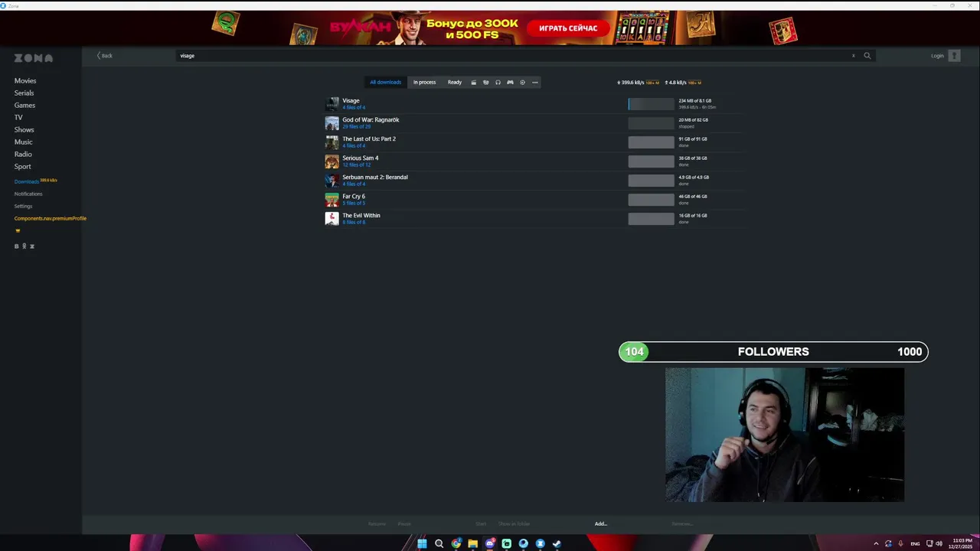This screenshot has height=551, width=980.
Task: Select Serbuan maut 2: Berandal thumbnail
Action: (332, 181)
